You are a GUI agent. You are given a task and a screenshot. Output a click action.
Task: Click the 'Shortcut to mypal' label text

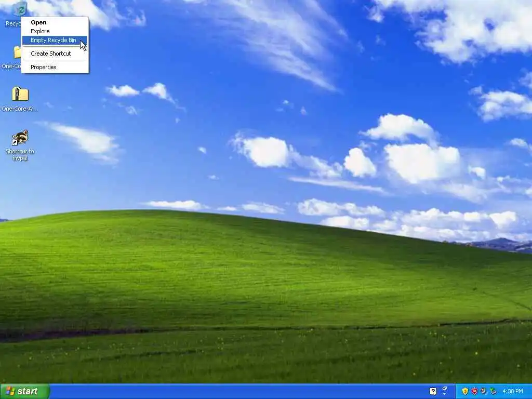(x=20, y=155)
